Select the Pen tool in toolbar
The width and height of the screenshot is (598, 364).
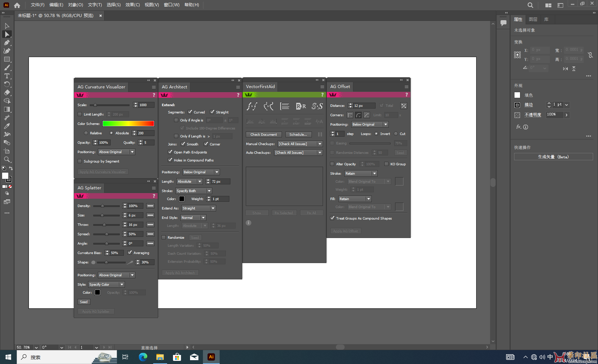(7, 42)
